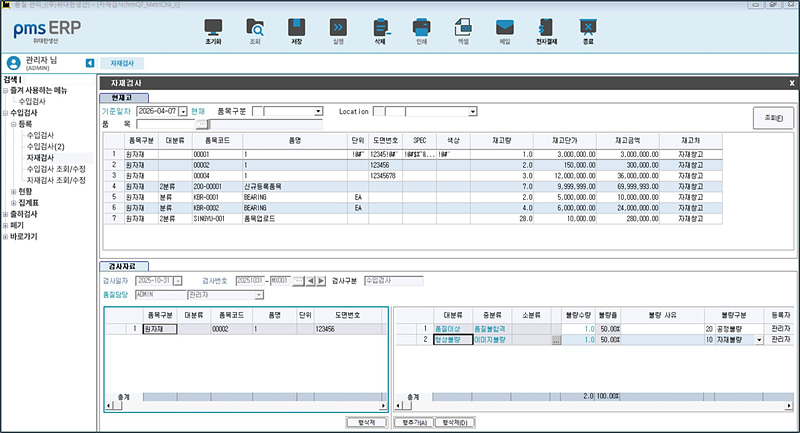This screenshot has height=433, width=800.
Task: Open the 품목구분 dropdown list
Action: (x=316, y=111)
